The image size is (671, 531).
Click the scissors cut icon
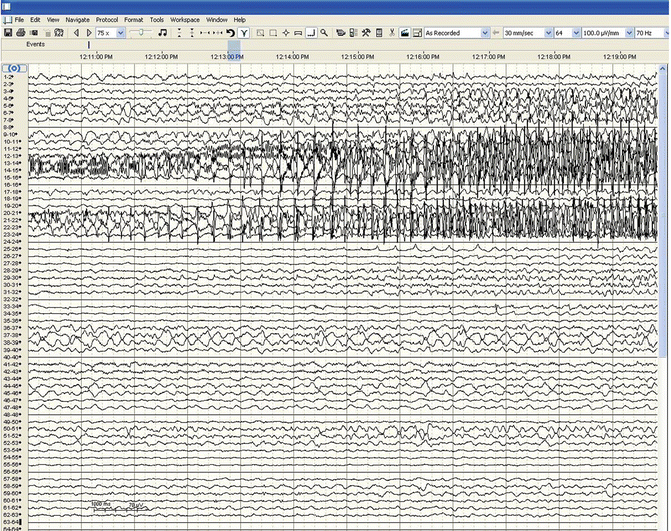tap(392, 33)
